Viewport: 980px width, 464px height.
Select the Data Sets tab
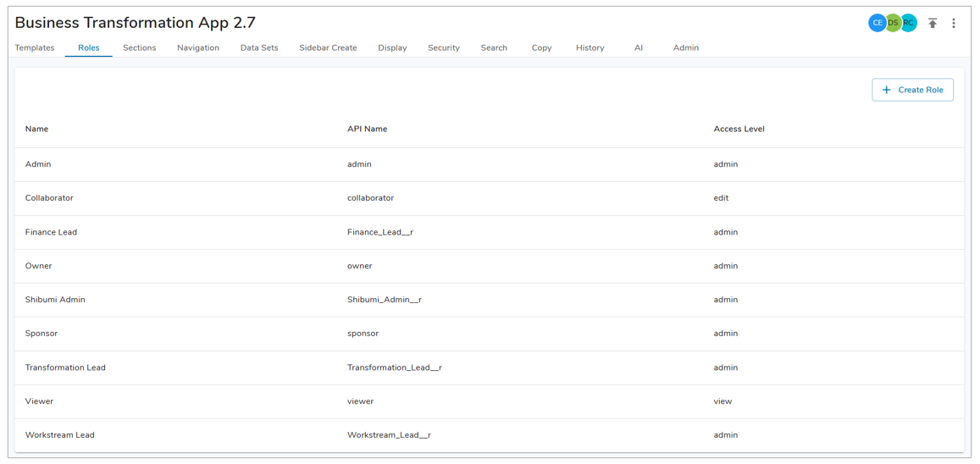click(259, 48)
